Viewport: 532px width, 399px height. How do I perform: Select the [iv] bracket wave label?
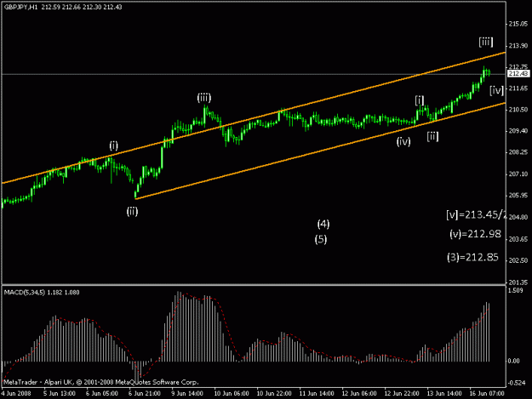[496, 91]
